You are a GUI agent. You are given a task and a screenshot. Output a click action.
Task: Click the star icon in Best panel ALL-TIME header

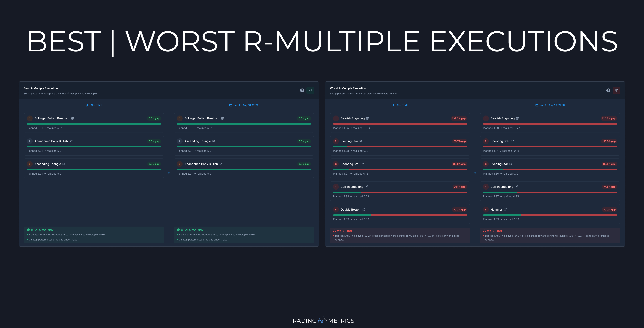[x=87, y=105]
